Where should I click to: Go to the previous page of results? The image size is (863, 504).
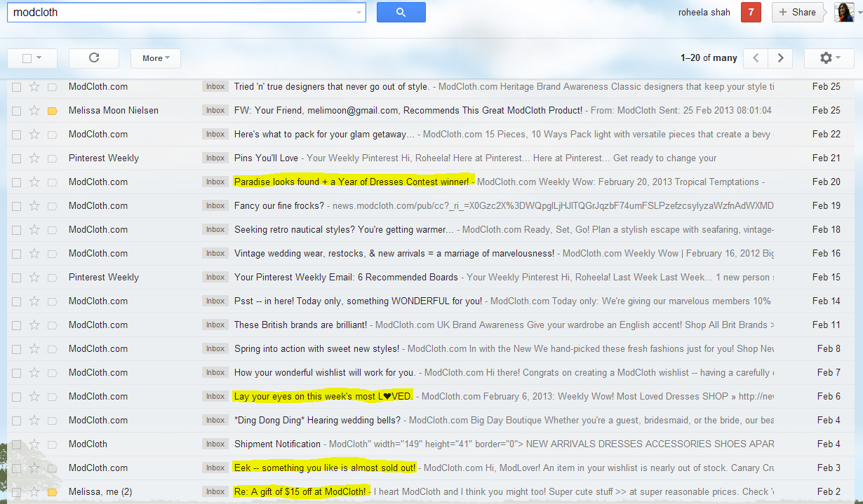pos(756,58)
